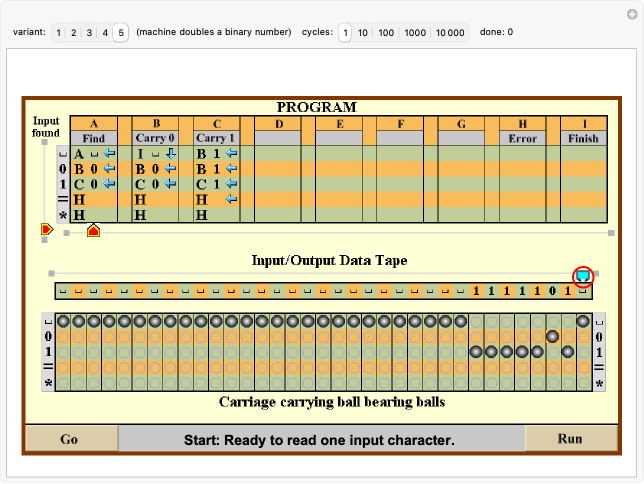The width and height of the screenshot is (644, 484).
Task: Click the blue left arrow in state C equals row
Action: point(231,200)
